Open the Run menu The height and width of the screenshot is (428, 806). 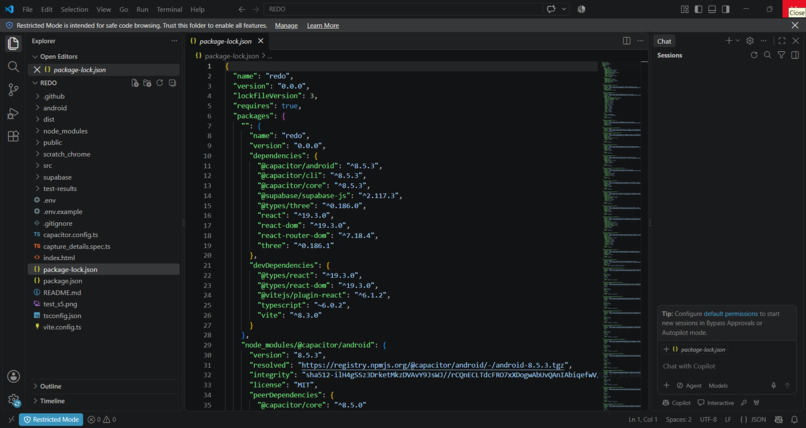(142, 9)
